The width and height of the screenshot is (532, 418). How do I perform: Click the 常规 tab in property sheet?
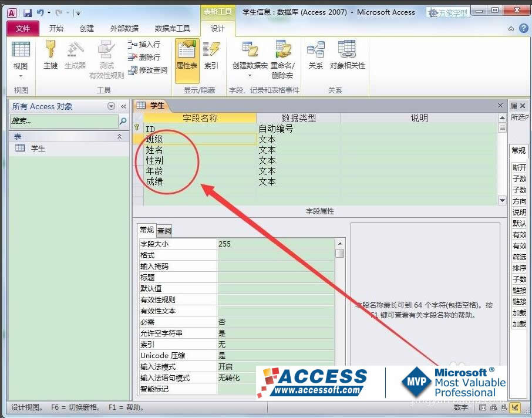point(518,151)
